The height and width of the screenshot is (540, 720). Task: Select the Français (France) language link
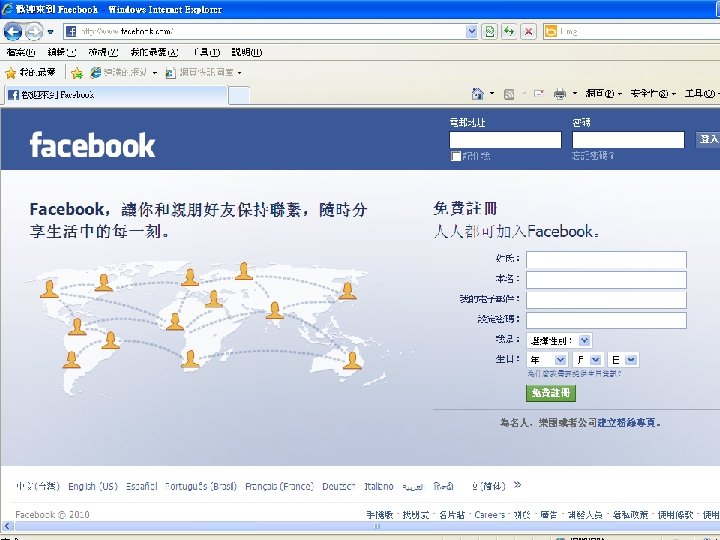pyautogui.click(x=279, y=486)
